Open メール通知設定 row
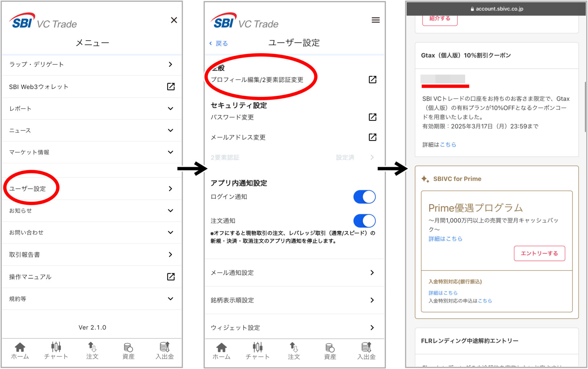Viewport: 588px width, 369px height. coord(294,273)
